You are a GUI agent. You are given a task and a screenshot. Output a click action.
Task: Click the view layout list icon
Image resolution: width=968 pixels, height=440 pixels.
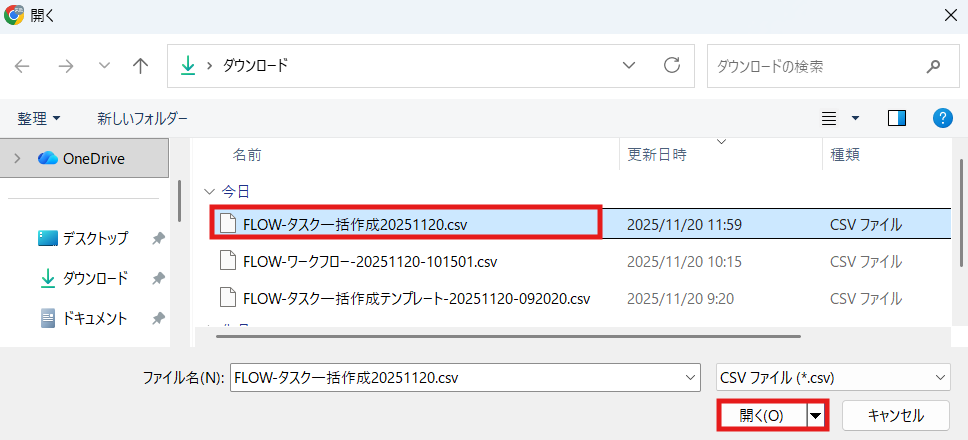829,118
